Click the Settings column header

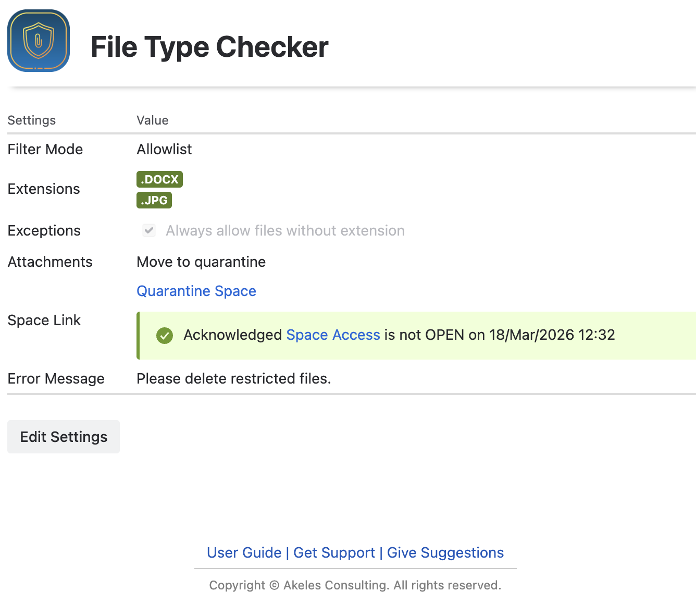tap(32, 120)
